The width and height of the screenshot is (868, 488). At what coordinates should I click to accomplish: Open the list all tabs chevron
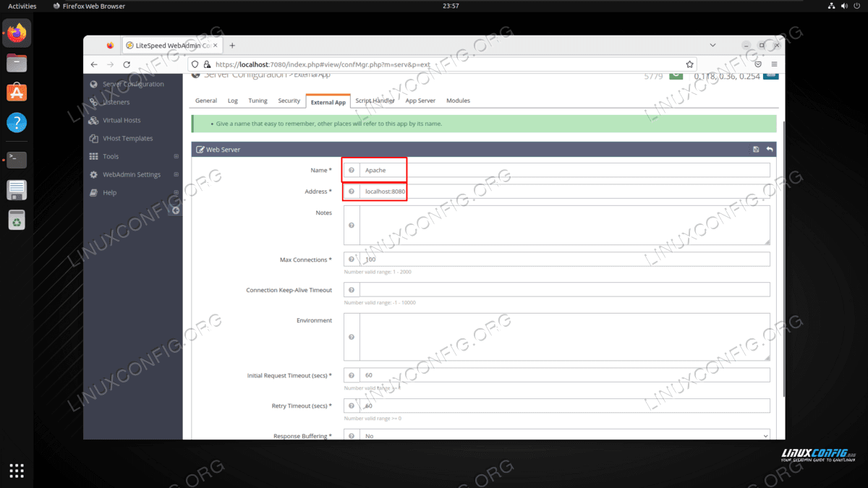pyautogui.click(x=712, y=46)
